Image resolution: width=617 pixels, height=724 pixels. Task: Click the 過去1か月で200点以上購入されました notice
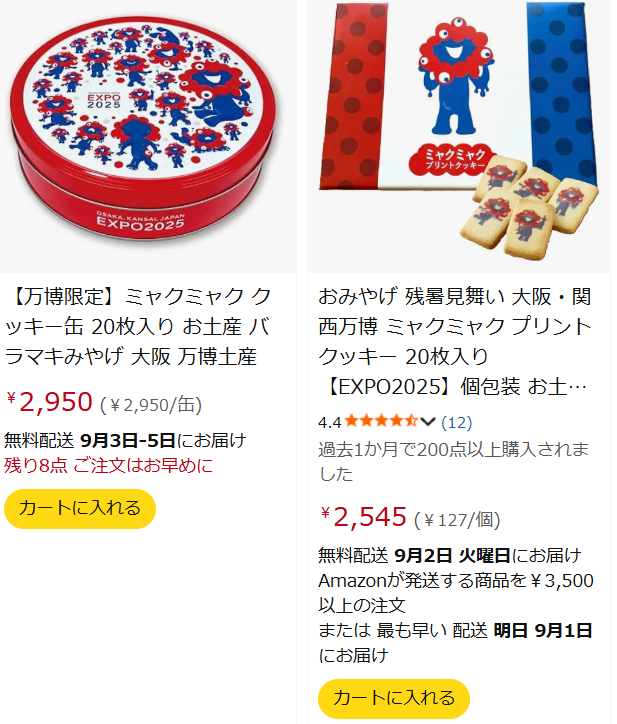click(454, 462)
